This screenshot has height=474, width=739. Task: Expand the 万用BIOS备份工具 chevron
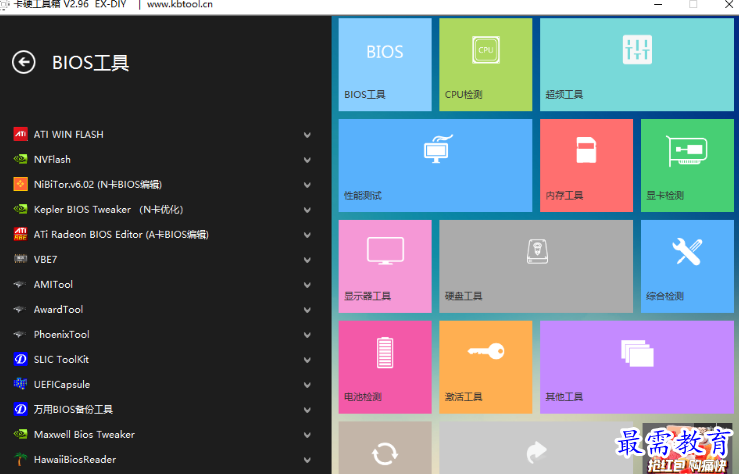(307, 409)
